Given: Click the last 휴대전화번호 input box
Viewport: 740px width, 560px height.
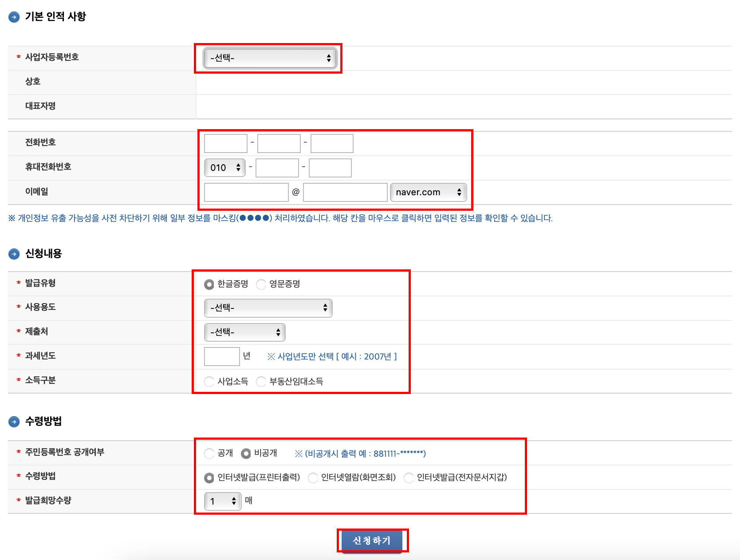Looking at the screenshot, I should (x=330, y=168).
